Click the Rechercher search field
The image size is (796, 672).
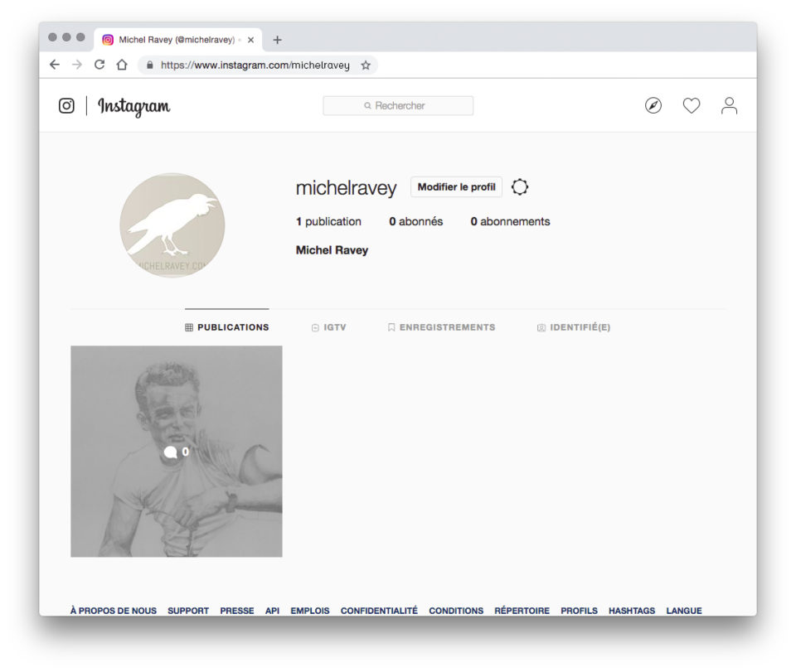[x=398, y=105]
